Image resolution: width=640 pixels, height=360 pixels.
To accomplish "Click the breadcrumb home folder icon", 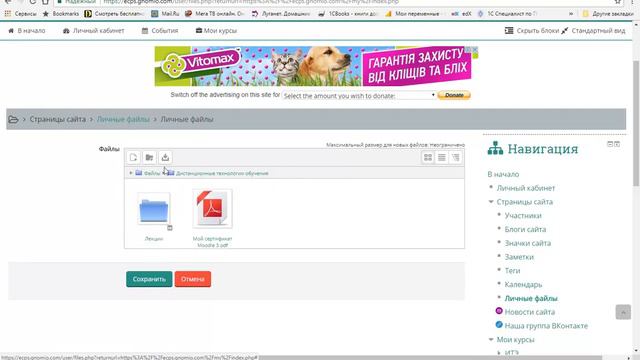I will pyautogui.click(x=13, y=119).
